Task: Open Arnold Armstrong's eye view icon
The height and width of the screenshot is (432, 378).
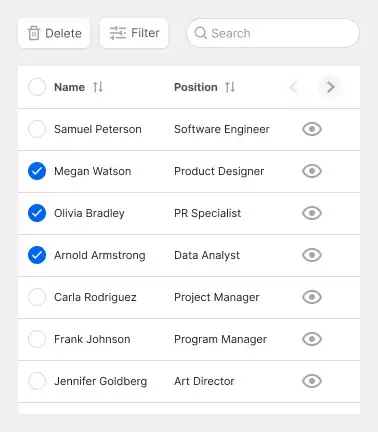Action: coord(312,255)
